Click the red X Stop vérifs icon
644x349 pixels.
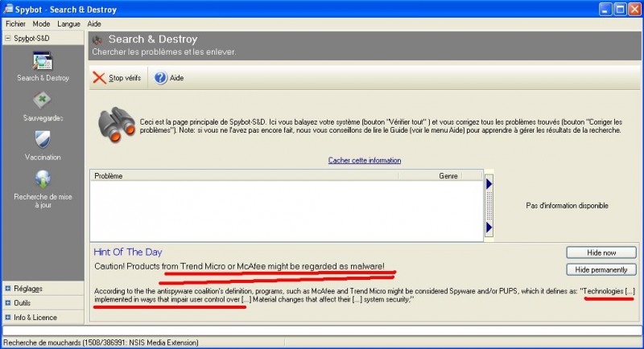[99, 77]
